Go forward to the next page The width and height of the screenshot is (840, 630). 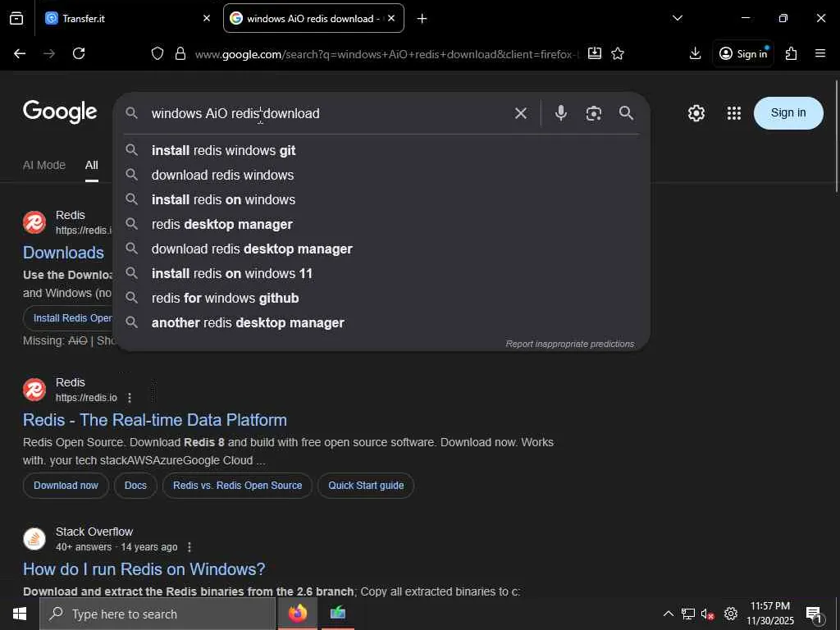[x=49, y=53]
